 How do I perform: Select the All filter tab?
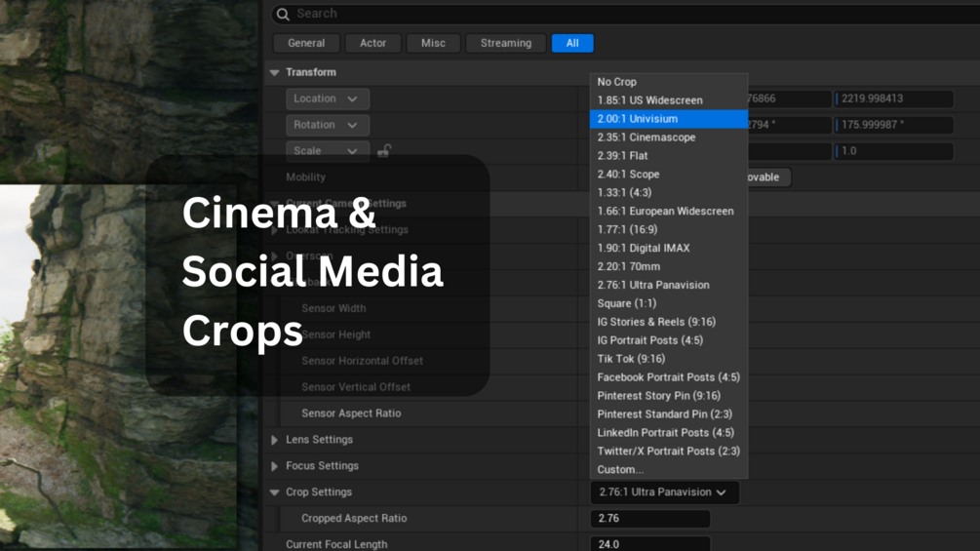click(x=572, y=43)
